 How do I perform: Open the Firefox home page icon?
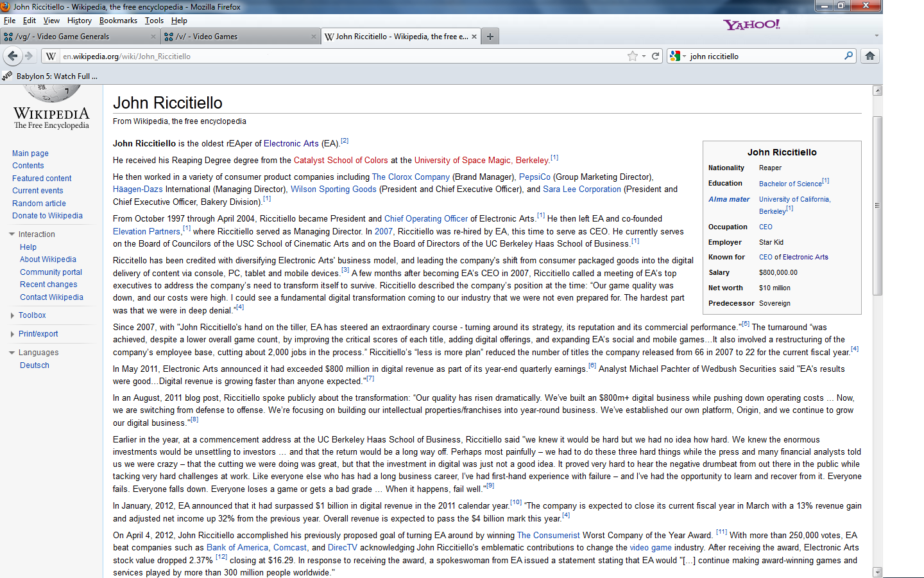click(x=870, y=56)
